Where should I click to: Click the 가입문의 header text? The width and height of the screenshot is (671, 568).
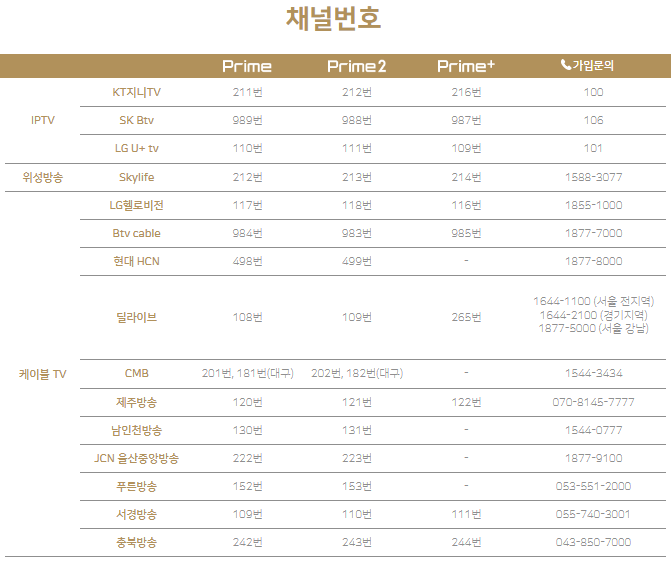tap(593, 65)
